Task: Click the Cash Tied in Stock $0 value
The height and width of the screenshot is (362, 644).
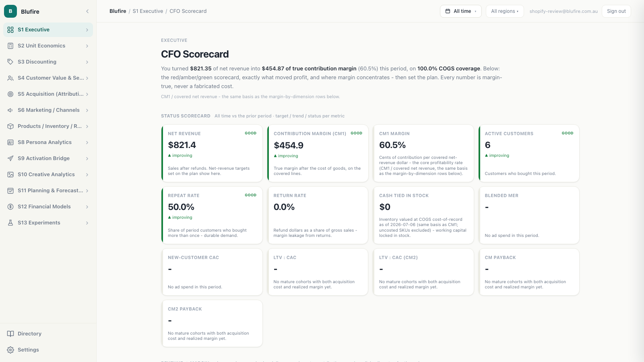Action: point(385,207)
